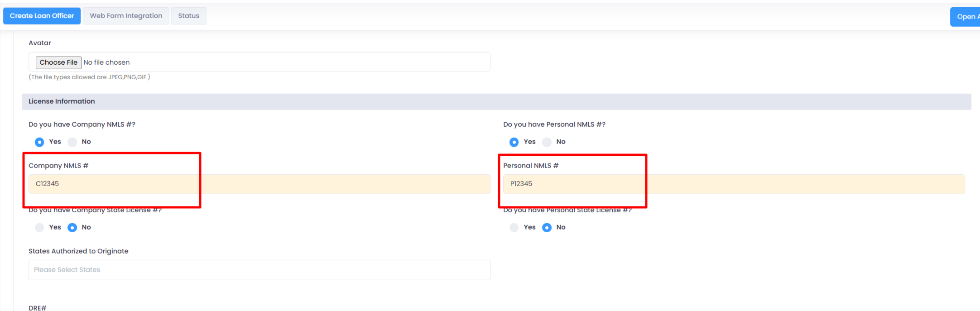Open the Create Loan Officer tab
Screen dimensions: 980x311
[x=42, y=16]
